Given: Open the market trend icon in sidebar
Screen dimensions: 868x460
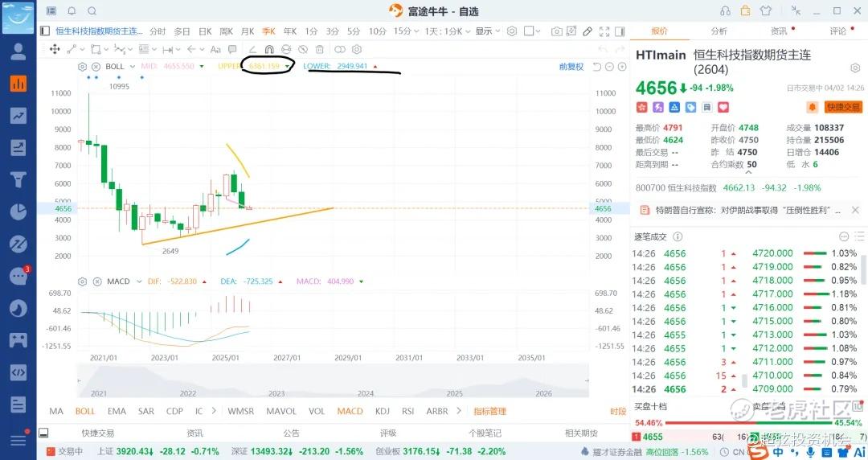Looking at the screenshot, I should 18,116.
